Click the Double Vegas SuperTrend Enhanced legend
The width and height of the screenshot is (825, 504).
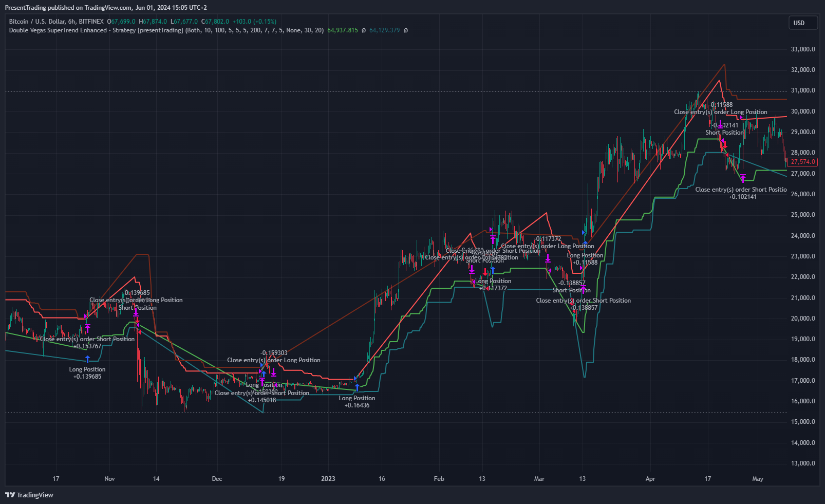click(166, 30)
